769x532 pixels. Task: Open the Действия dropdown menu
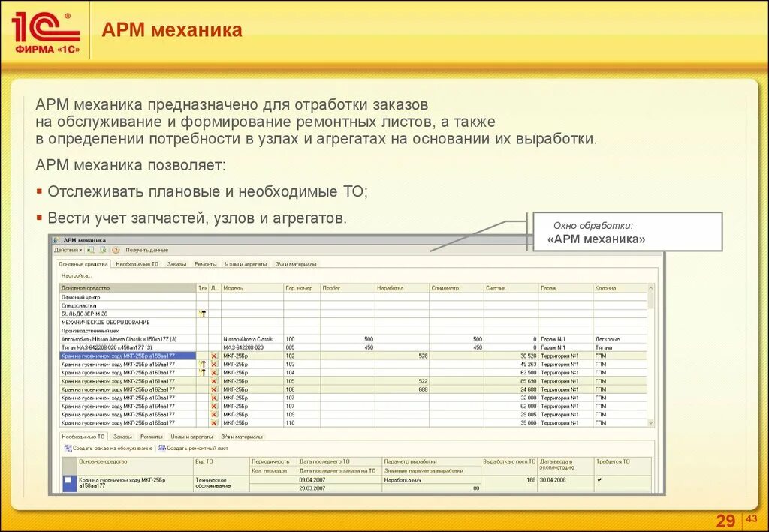(68, 250)
